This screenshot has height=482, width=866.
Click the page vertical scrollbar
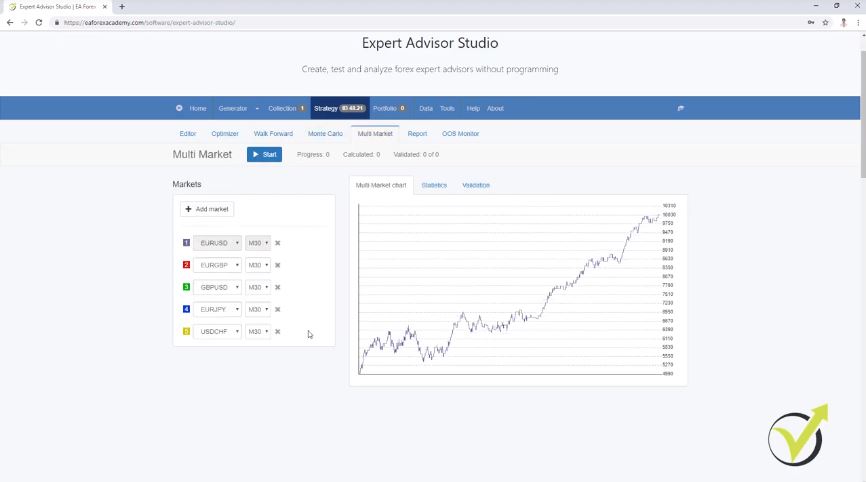click(863, 114)
